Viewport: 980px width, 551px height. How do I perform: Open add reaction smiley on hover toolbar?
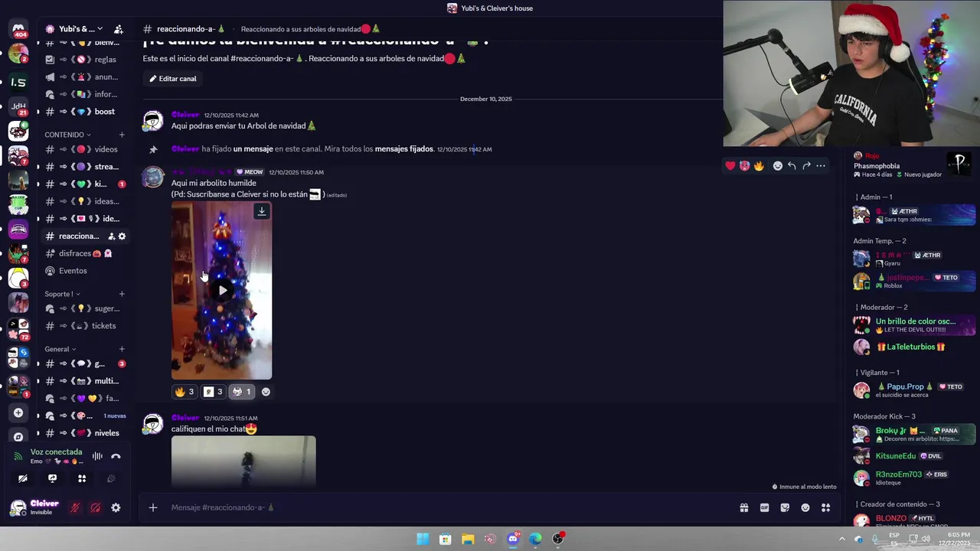point(778,165)
